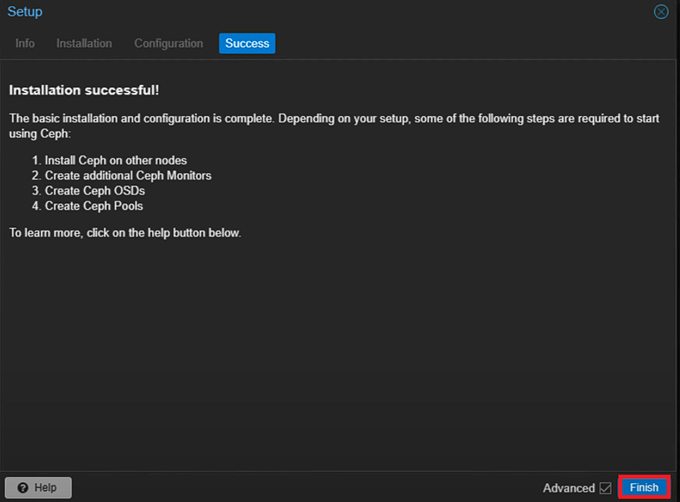Click the Setup window title
The width and height of the screenshot is (680, 502).
[25, 12]
